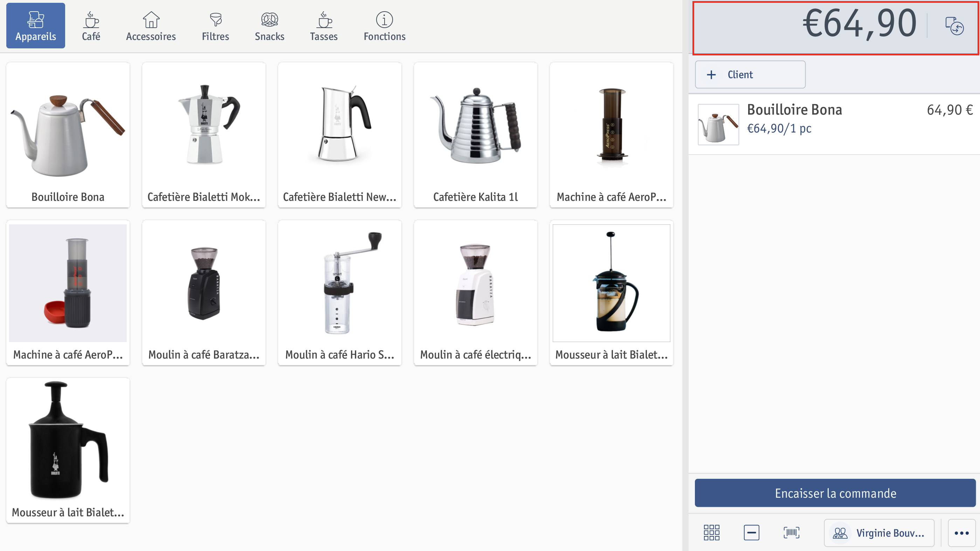Open the three-dot more options menu

click(961, 533)
